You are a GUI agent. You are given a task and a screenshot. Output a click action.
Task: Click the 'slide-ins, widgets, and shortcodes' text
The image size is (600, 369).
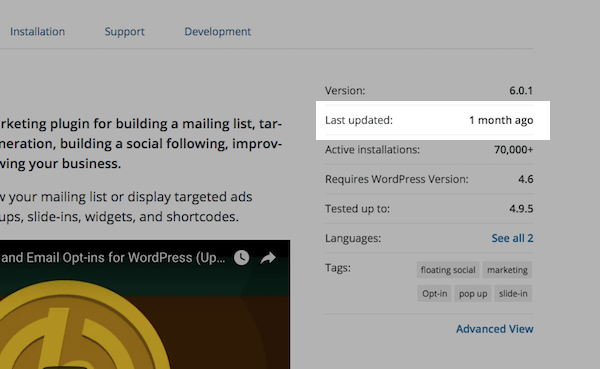click(133, 217)
